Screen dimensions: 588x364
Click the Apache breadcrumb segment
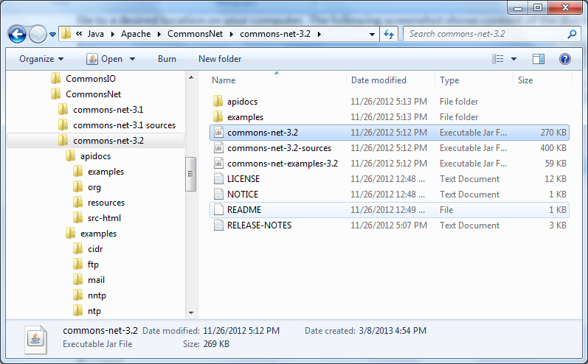pyautogui.click(x=136, y=34)
